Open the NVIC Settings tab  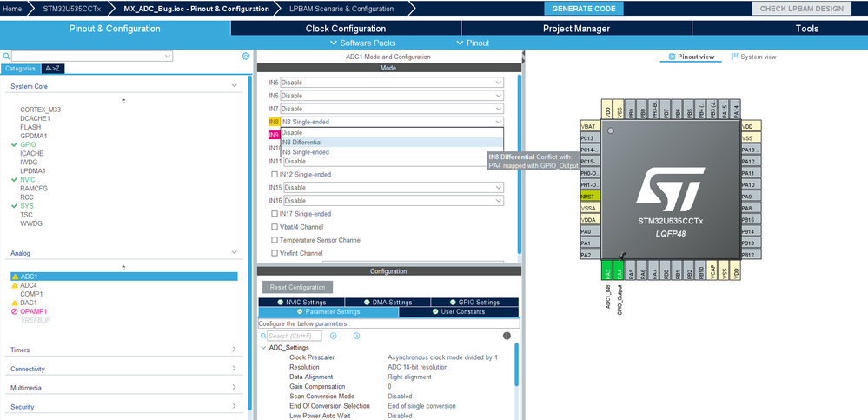pyautogui.click(x=301, y=302)
